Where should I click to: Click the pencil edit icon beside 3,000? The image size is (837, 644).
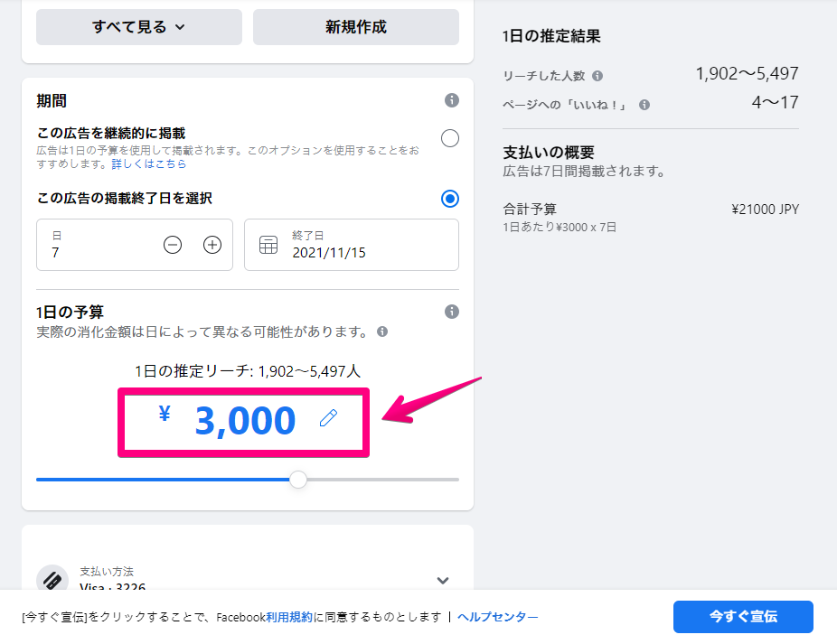click(x=328, y=418)
